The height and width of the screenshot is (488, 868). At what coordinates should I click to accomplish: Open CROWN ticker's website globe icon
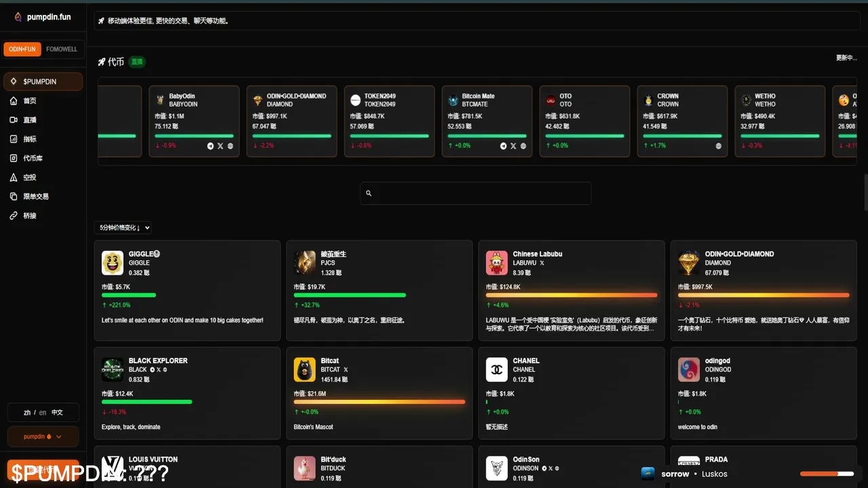pos(718,146)
